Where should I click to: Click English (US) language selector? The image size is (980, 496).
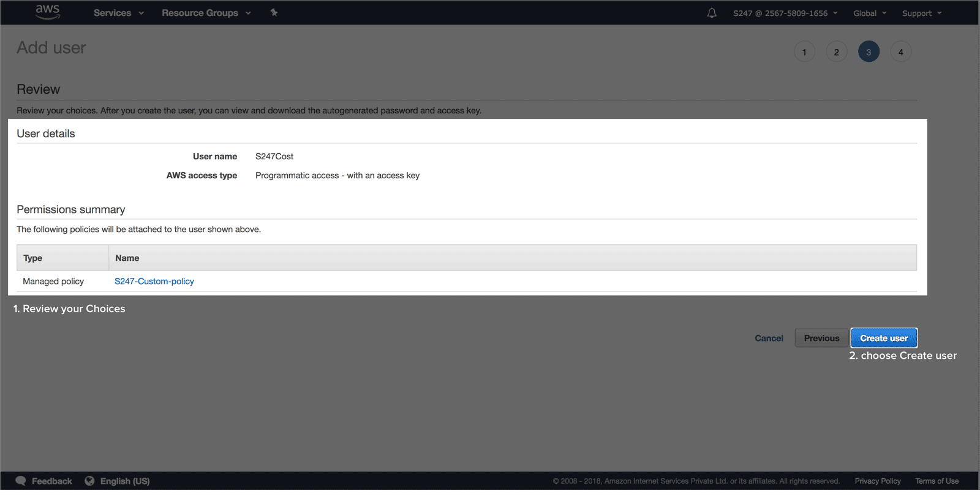(x=125, y=481)
